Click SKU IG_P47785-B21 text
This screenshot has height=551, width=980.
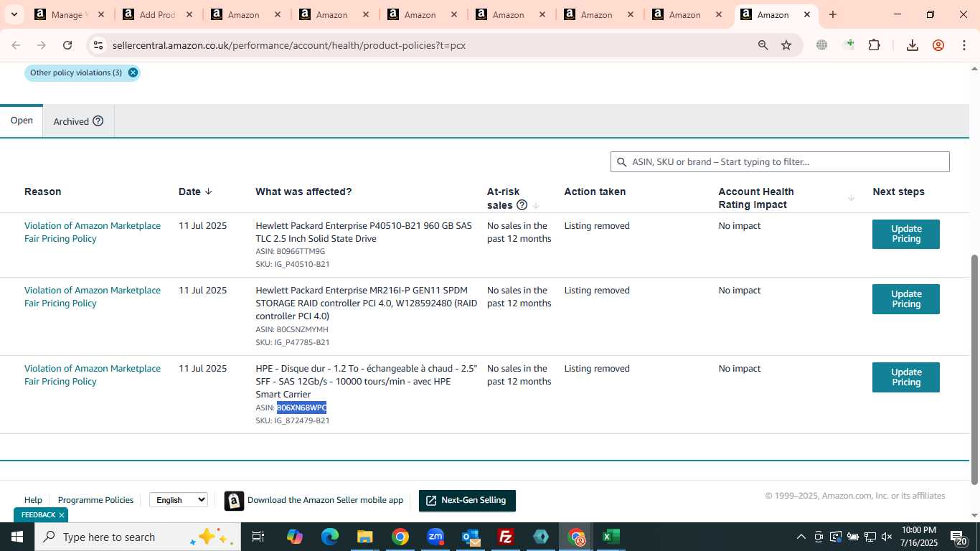tap(293, 342)
